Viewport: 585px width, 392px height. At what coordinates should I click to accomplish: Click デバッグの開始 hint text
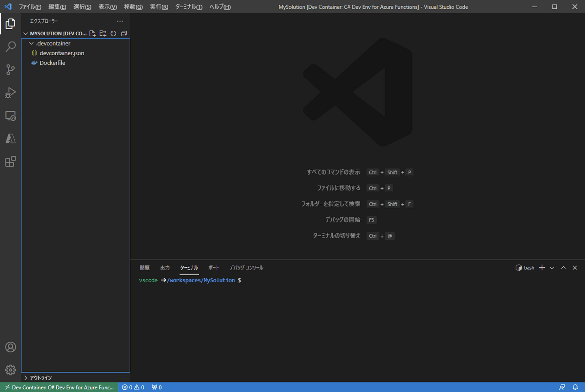coord(343,220)
